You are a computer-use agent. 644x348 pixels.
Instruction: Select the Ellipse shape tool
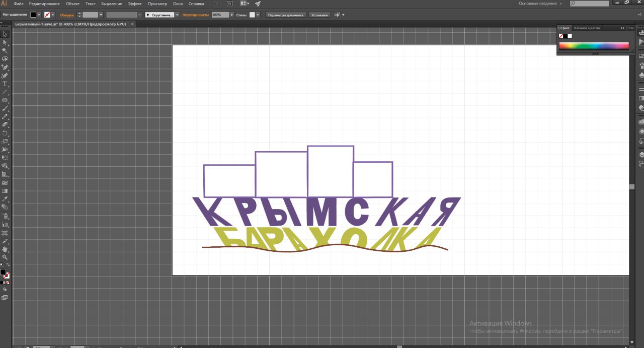[x=5, y=100]
